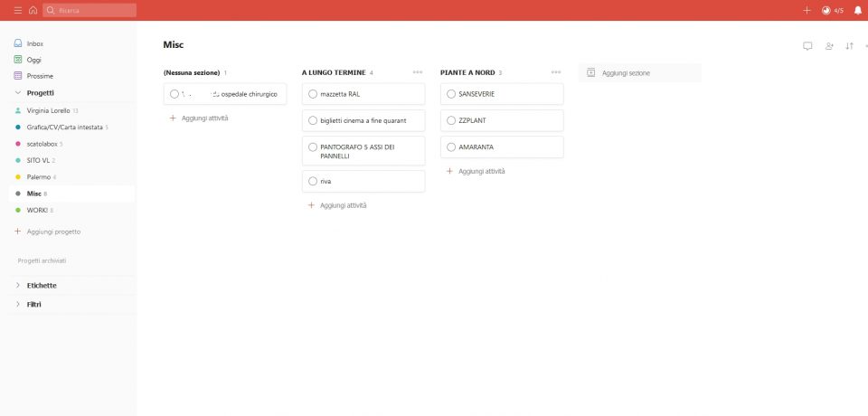Viewport: 868px width, 416px height.
Task: Click Aggiungi sezione button
Action: [x=639, y=72]
